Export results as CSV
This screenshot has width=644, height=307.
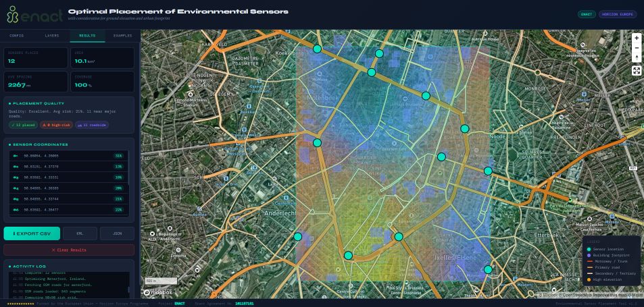(x=32, y=233)
